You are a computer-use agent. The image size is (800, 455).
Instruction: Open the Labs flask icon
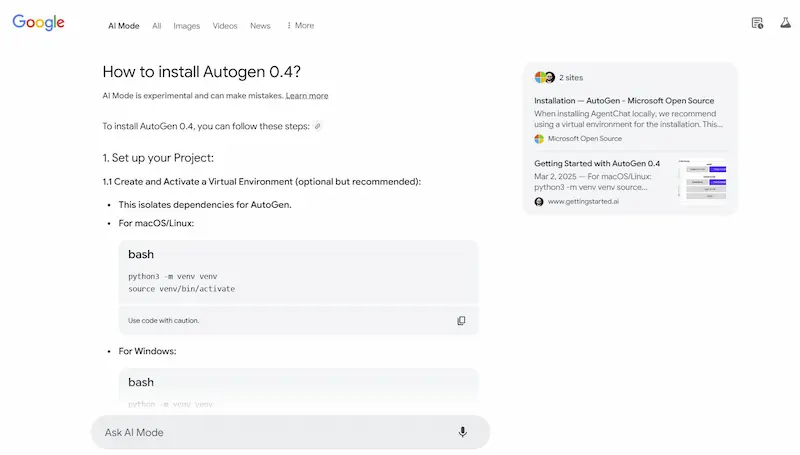click(785, 22)
